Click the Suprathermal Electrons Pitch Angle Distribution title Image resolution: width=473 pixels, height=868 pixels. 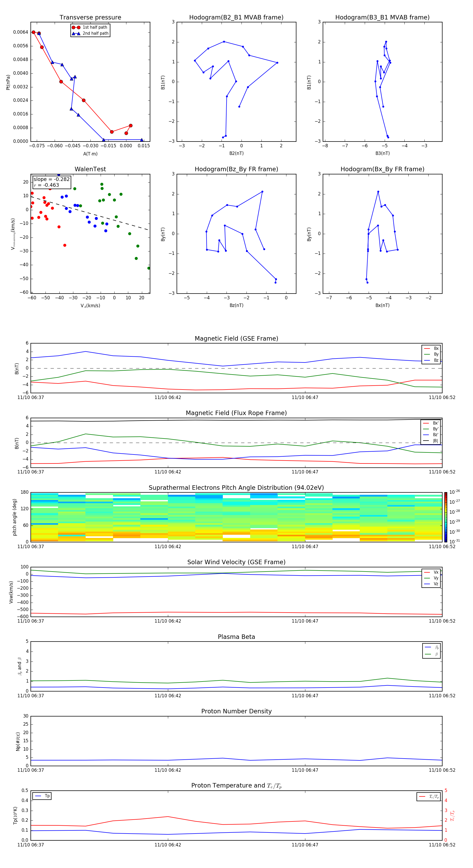coord(236,488)
